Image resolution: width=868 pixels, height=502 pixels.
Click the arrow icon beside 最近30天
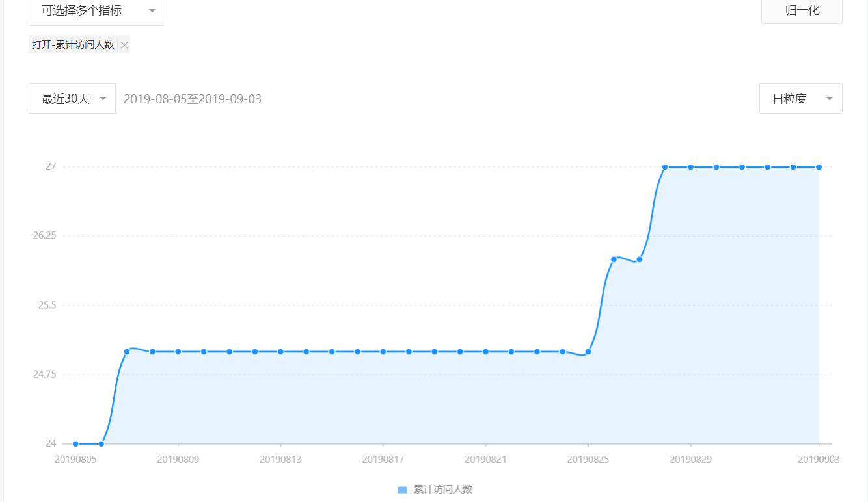pos(103,99)
